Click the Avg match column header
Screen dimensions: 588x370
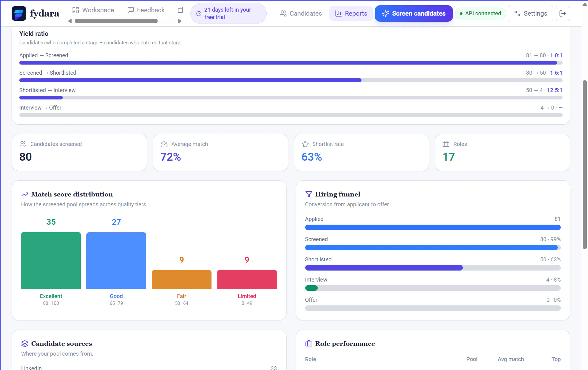tap(511, 359)
